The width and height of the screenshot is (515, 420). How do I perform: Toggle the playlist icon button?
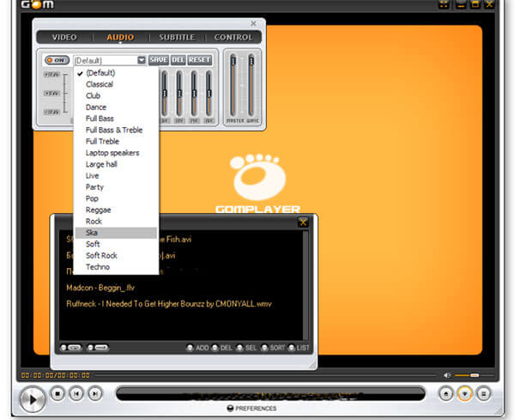click(483, 393)
